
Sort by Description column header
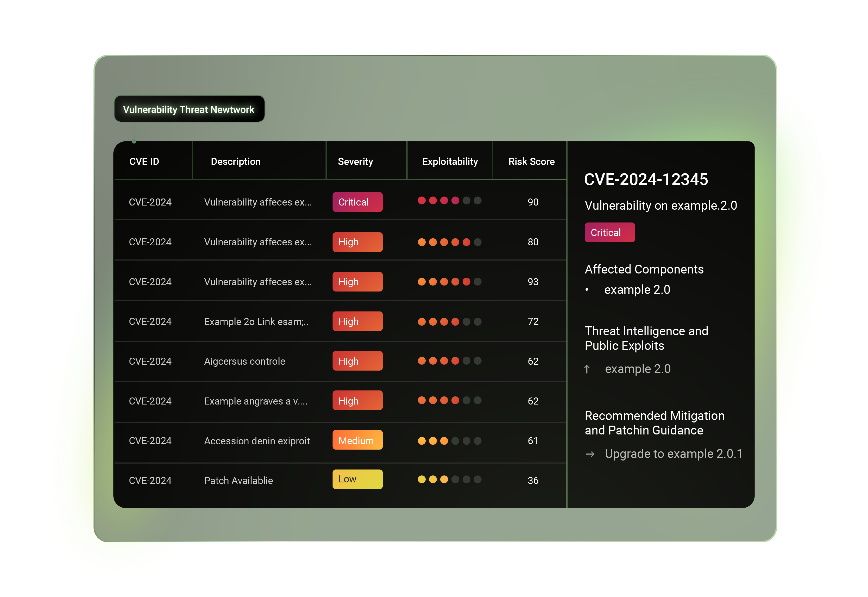tap(236, 161)
